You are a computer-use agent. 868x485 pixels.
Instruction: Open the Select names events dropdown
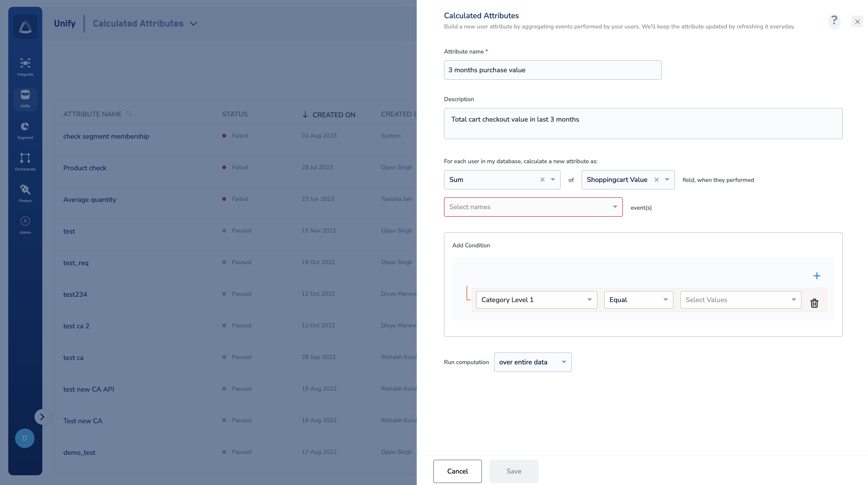533,207
